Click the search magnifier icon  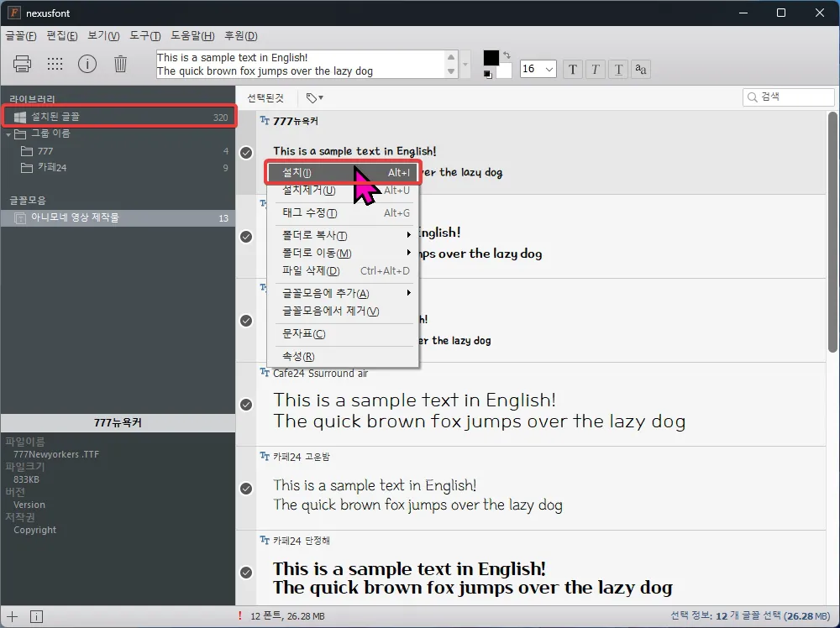[x=753, y=97]
